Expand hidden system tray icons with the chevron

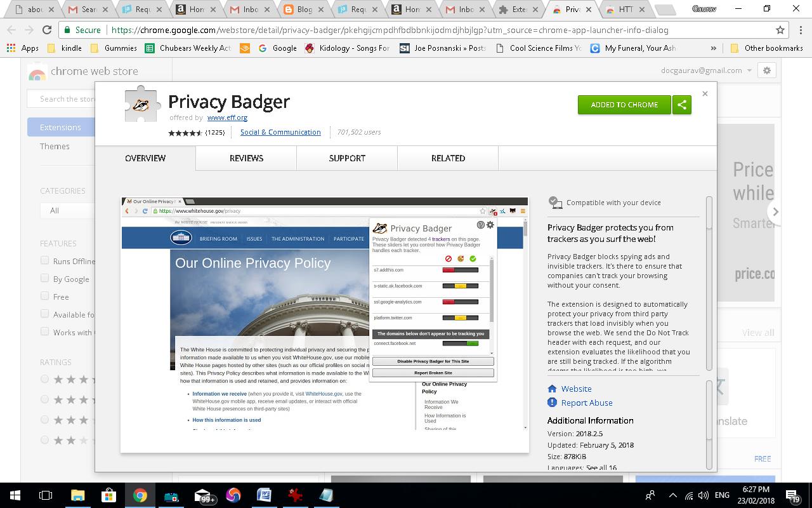672,495
